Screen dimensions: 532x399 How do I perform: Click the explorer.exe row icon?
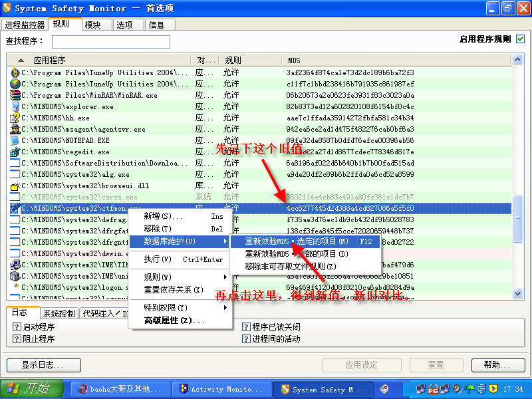tap(15, 106)
